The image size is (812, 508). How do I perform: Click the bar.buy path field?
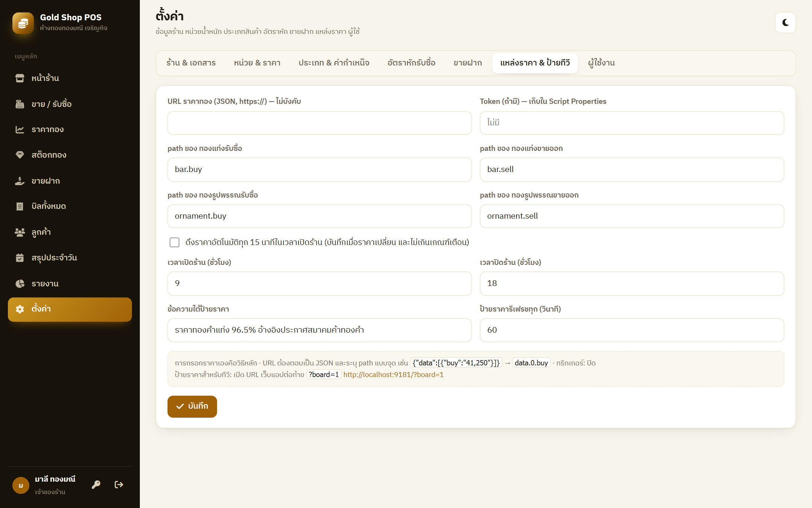(320, 170)
